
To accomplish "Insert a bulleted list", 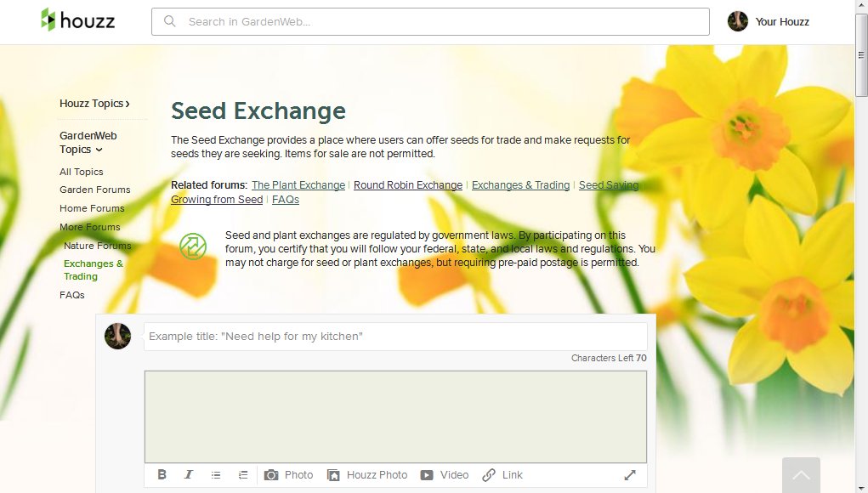I will pos(216,475).
